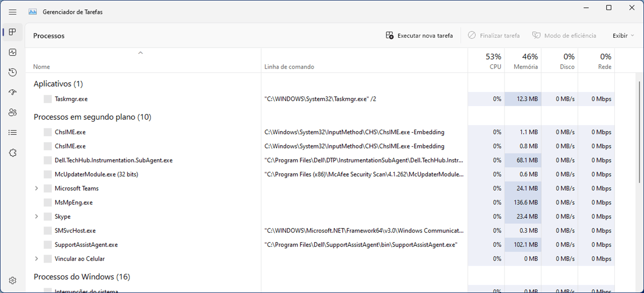Click the MsMpEng.exe process icon
The image size is (644, 293).
pos(48,203)
